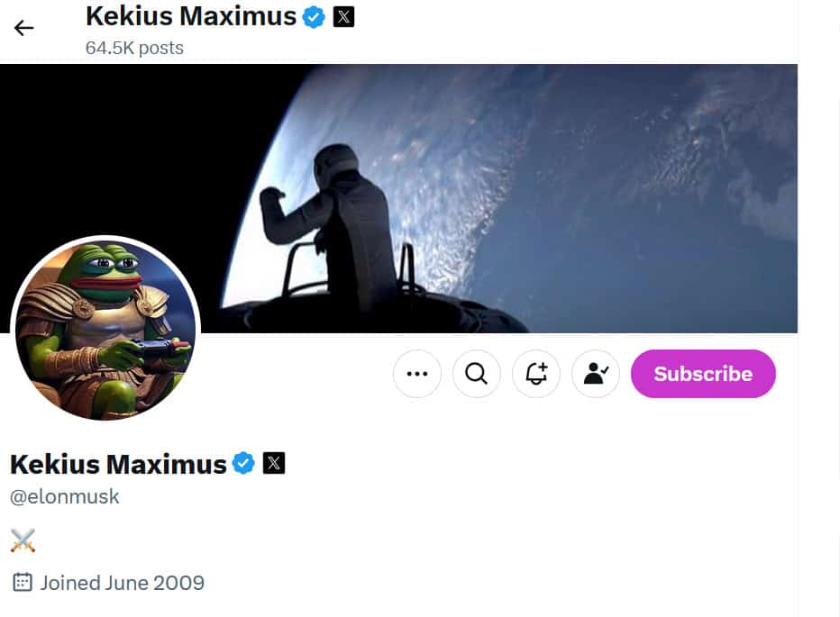Search this profile's posts with the magnifier button

(476, 374)
